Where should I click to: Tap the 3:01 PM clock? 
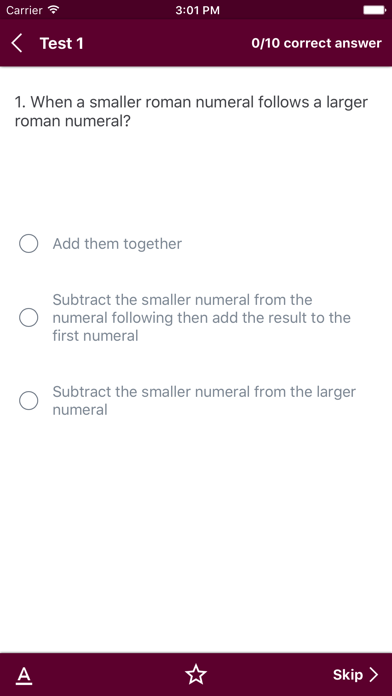coord(198,10)
